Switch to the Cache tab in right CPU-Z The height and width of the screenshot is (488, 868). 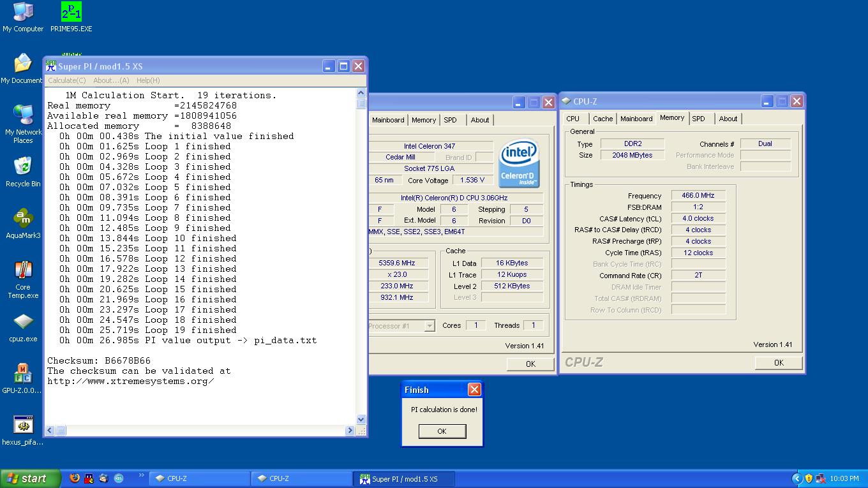(x=602, y=119)
